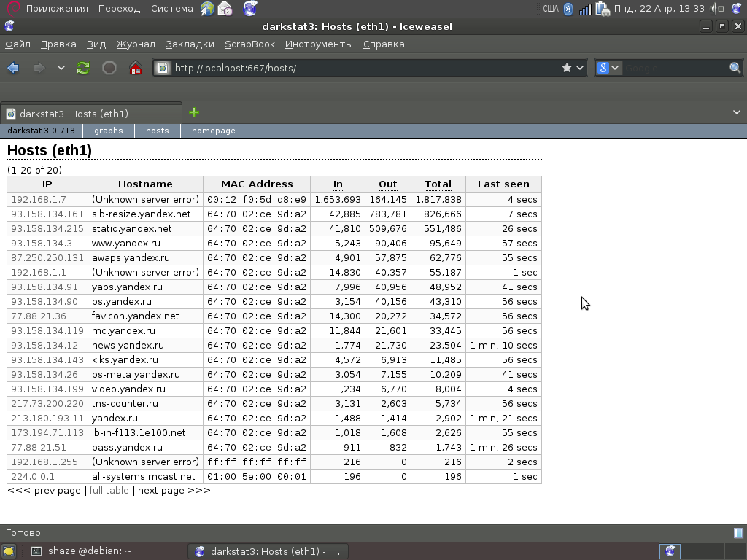Viewport: 747px width, 560px height.
Task: Open a new tab with the plus icon
Action: pyautogui.click(x=193, y=112)
